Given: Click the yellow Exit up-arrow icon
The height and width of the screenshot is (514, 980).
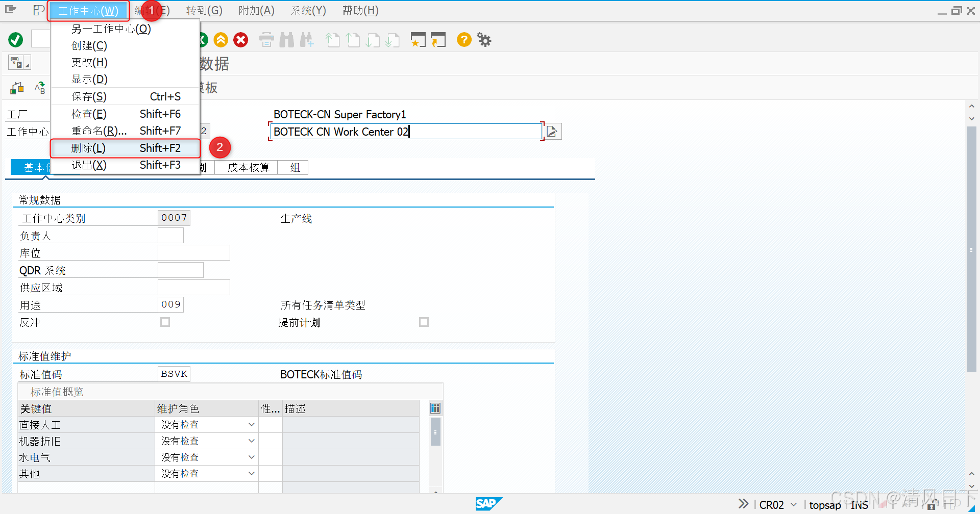Looking at the screenshot, I should point(221,40).
